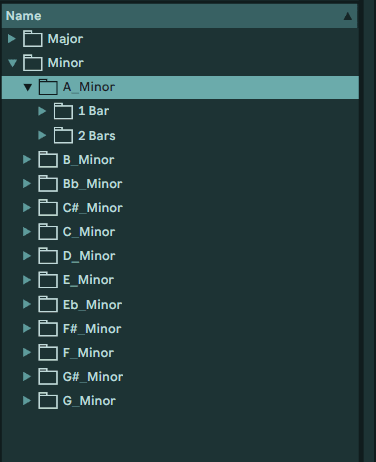Select the Eb_Minor folder label

pyautogui.click(x=92, y=305)
